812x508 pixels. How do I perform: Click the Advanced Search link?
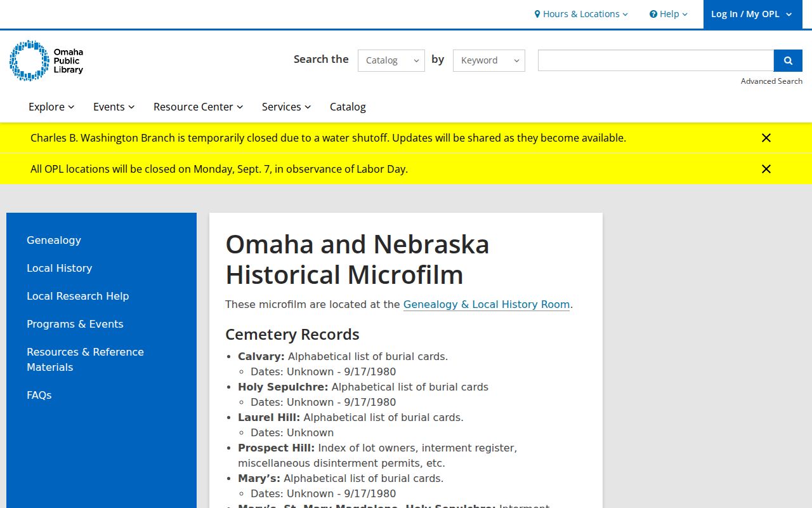[x=771, y=81]
